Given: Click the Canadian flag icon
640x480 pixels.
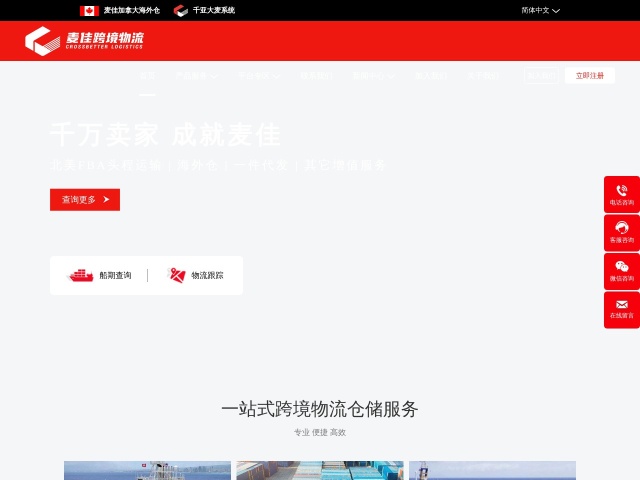Looking at the screenshot, I should coord(89,11).
